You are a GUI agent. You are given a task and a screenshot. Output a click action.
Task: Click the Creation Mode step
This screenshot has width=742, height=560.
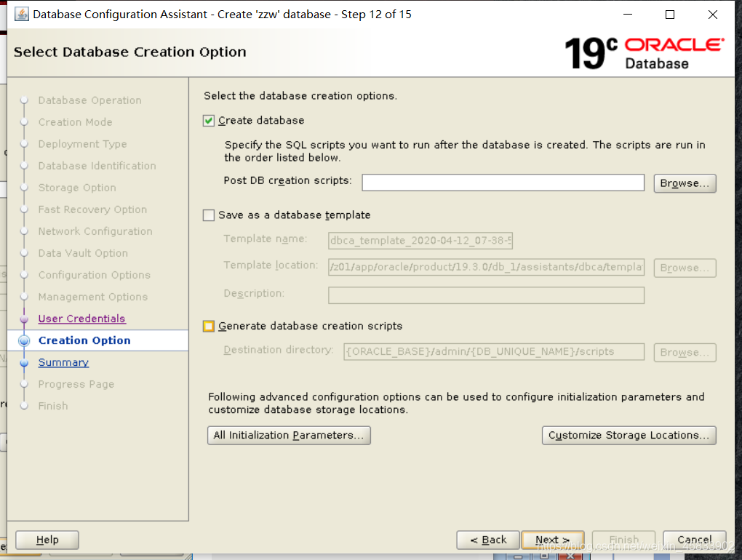tap(75, 122)
